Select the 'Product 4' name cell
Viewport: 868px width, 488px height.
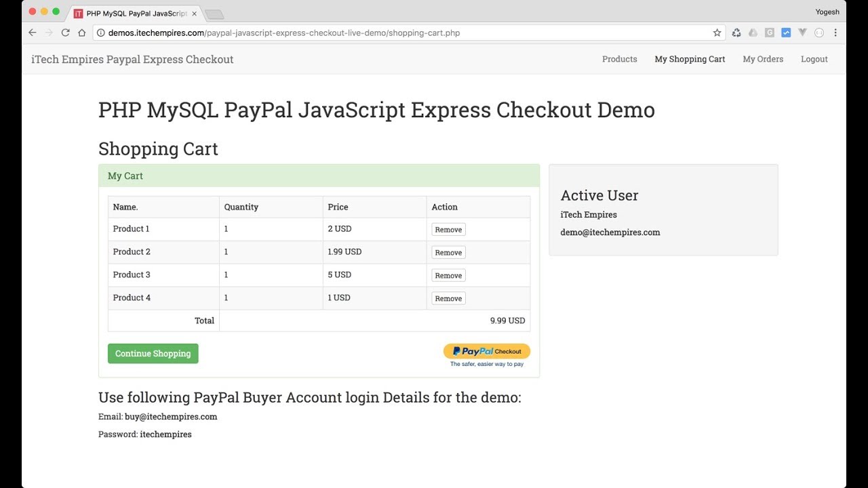click(163, 298)
